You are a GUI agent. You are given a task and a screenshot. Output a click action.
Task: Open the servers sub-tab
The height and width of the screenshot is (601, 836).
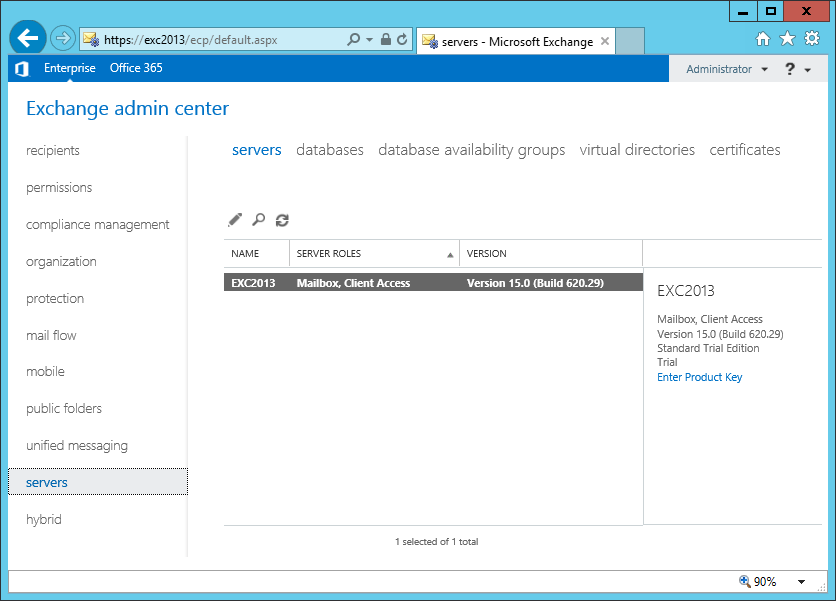256,150
